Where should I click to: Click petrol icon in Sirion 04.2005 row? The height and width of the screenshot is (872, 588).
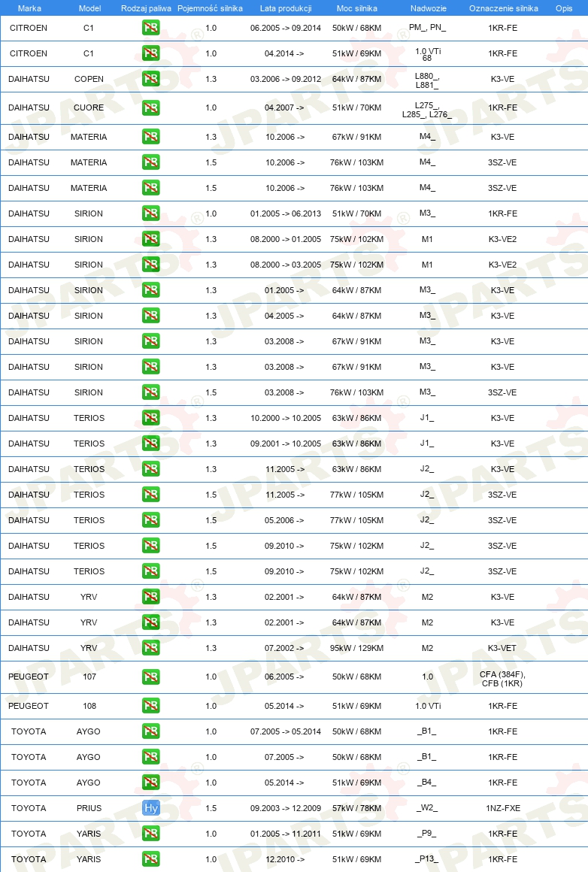[x=150, y=316]
